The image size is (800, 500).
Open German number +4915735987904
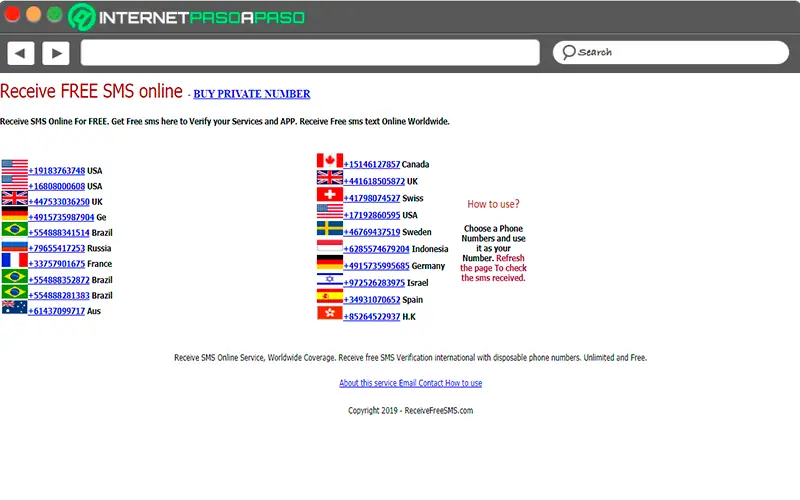(x=61, y=217)
